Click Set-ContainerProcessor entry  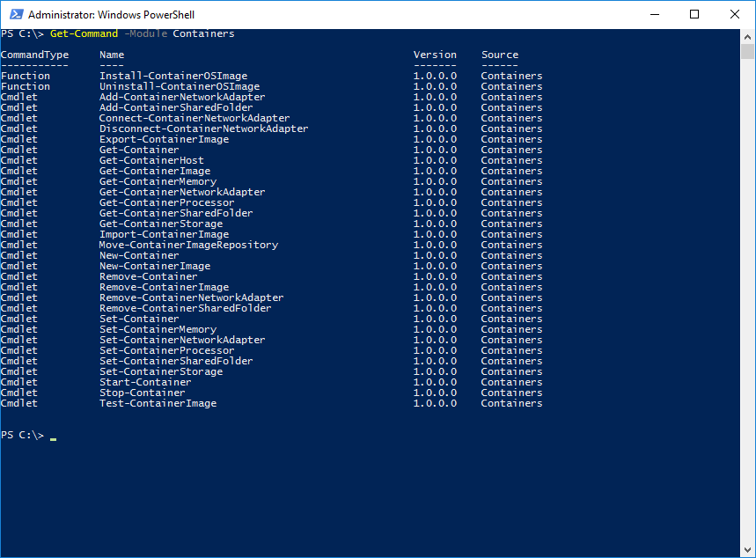[167, 351]
